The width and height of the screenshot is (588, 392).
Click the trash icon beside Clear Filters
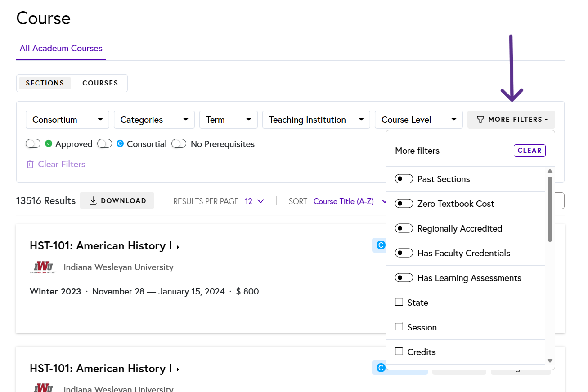coord(30,164)
